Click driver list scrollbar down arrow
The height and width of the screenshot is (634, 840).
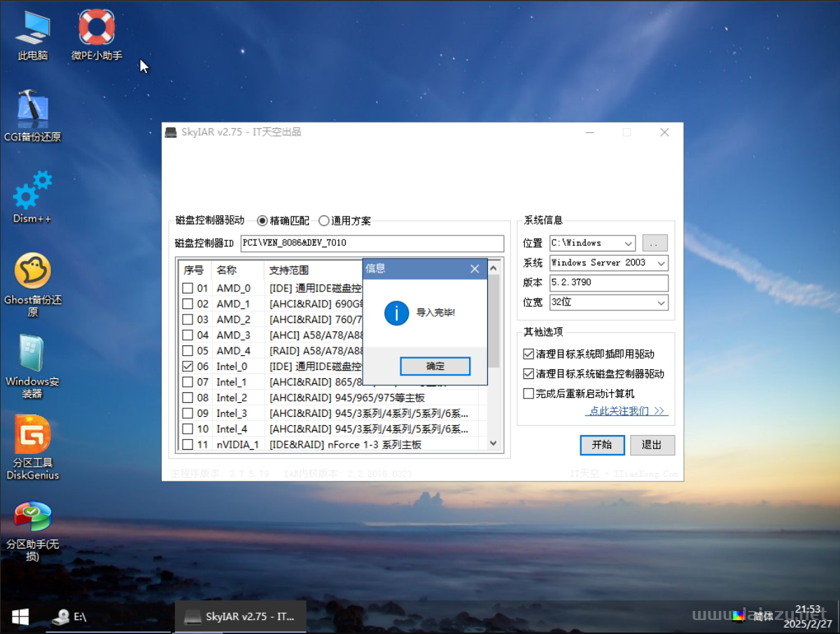[x=493, y=443]
